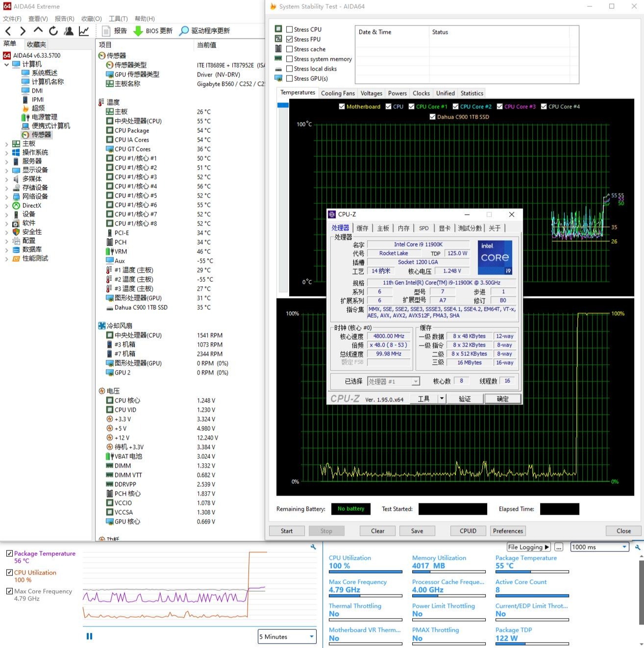The height and width of the screenshot is (648, 644).
Task: Enable the Stress cache checkbox
Action: coord(290,49)
